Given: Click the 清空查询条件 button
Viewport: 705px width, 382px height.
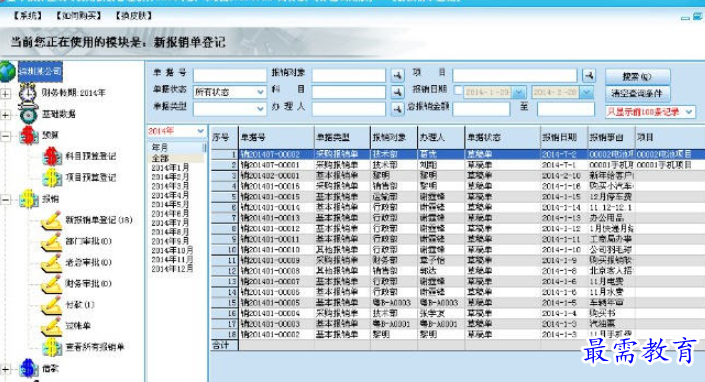Looking at the screenshot, I should point(637,93).
